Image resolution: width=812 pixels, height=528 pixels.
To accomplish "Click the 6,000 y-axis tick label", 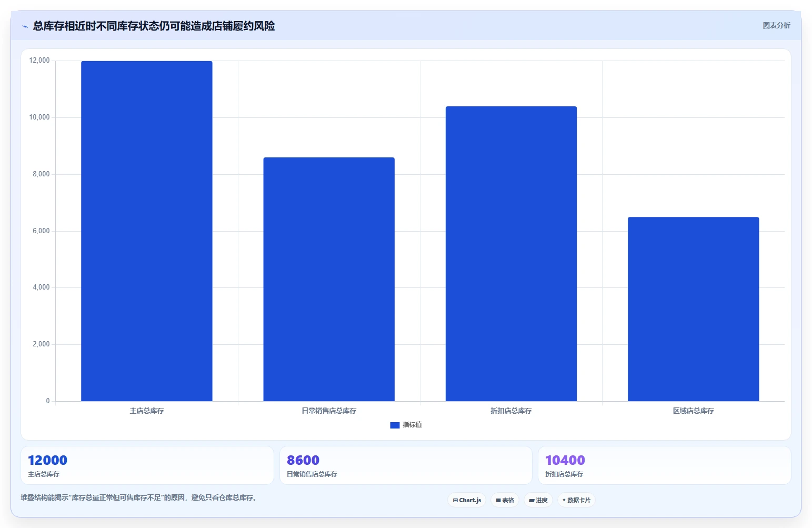I will coord(41,231).
